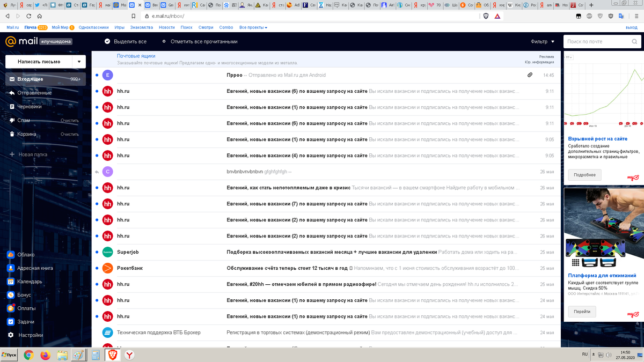This screenshot has height=362, width=644.
Task: Click the purple E avatar of Прроо email
Action: [x=107, y=75]
